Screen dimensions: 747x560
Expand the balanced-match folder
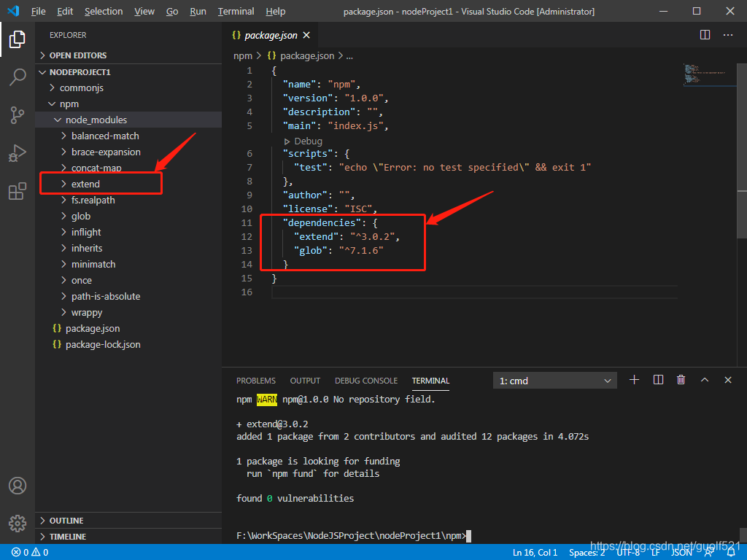click(x=128, y=136)
